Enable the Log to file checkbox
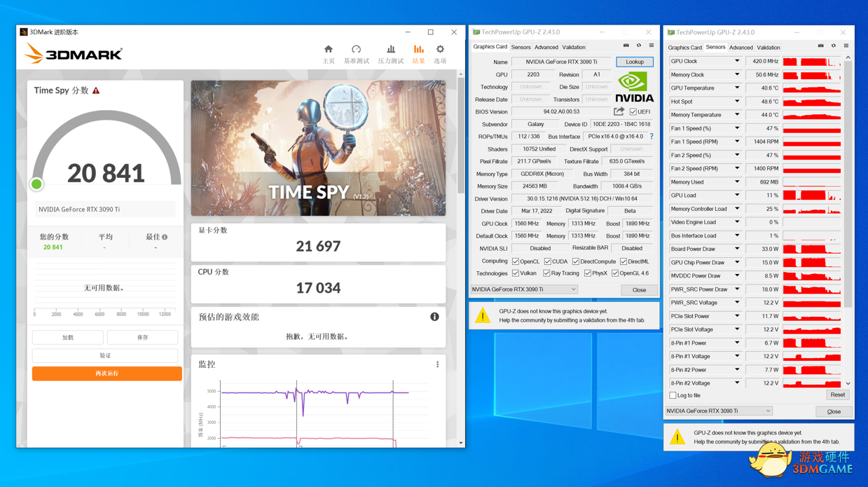Screen dimensions: 868x487 click(673, 396)
